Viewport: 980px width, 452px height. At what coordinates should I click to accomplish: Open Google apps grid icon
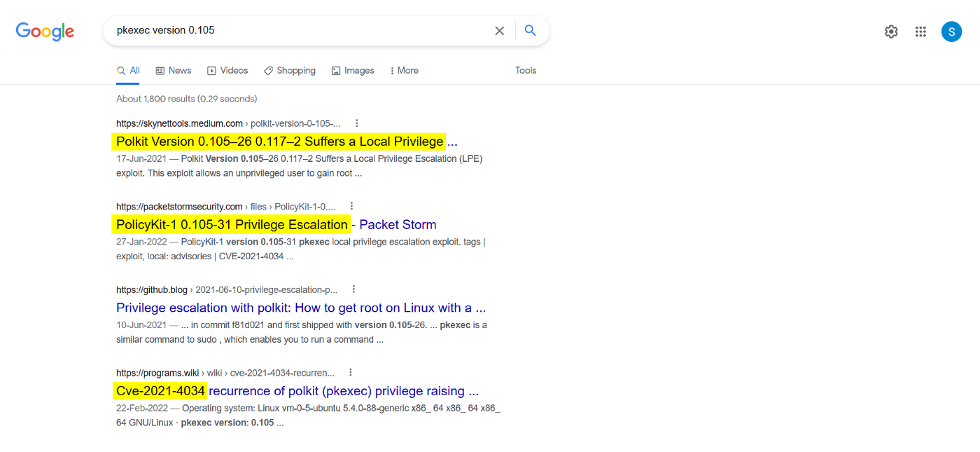pos(920,31)
